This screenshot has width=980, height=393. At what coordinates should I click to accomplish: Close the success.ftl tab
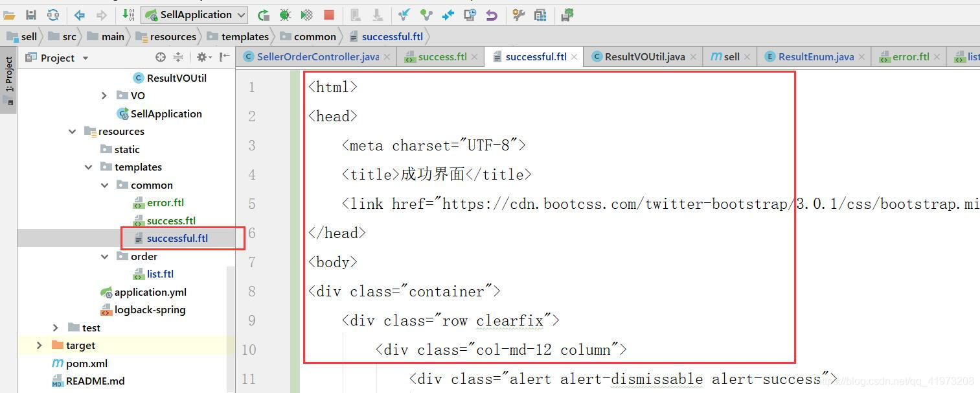pyautogui.click(x=474, y=57)
